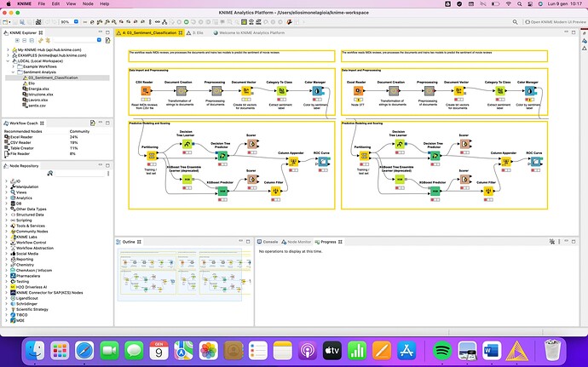Image resolution: width=588 pixels, height=367 pixels.
Task: Click green Execute all nodes toolbar button
Action: coord(186,22)
